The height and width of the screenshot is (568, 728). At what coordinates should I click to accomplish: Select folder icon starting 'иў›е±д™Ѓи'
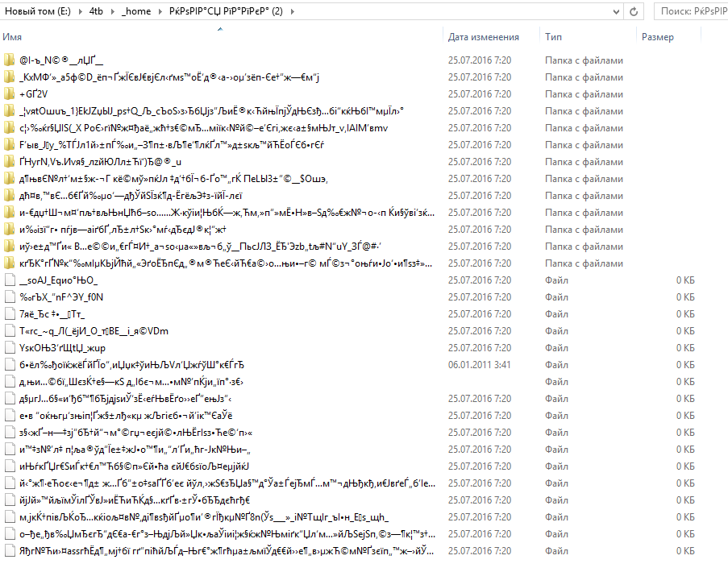pyautogui.click(x=10, y=247)
